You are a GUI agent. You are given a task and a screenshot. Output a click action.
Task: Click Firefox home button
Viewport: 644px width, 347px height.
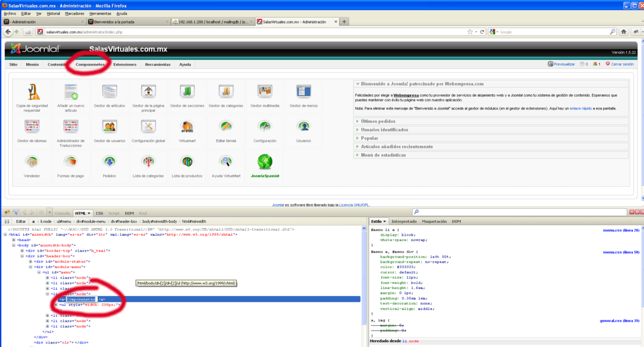click(x=624, y=32)
